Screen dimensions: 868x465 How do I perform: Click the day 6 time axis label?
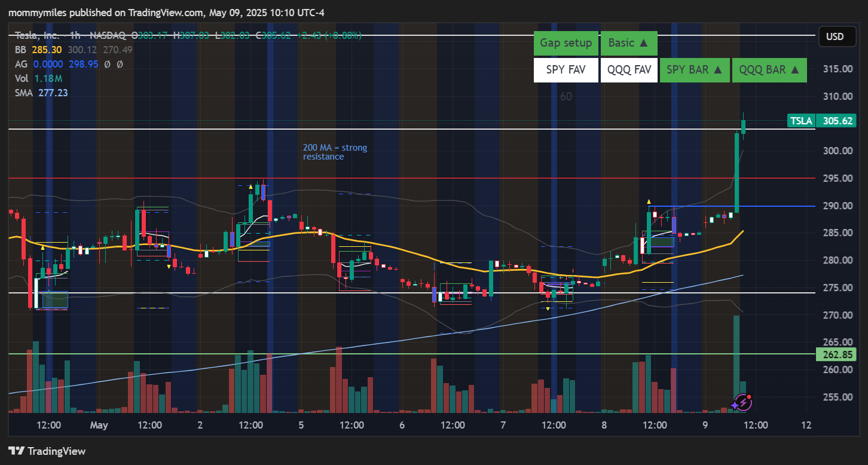click(x=402, y=426)
